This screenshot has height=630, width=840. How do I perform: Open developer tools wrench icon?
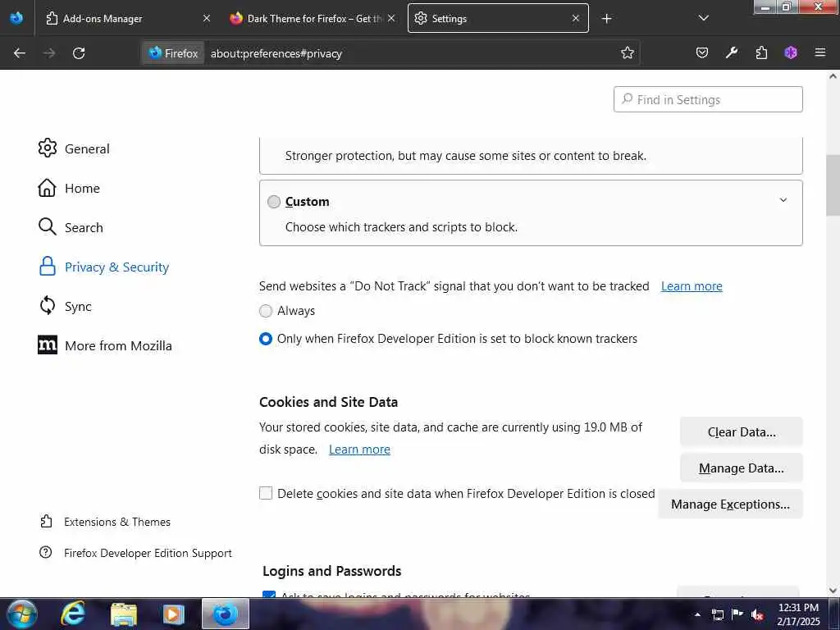tap(732, 52)
